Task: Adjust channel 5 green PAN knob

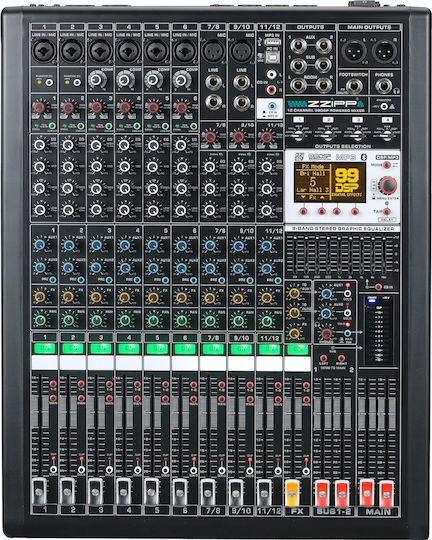Action: [x=153, y=320]
